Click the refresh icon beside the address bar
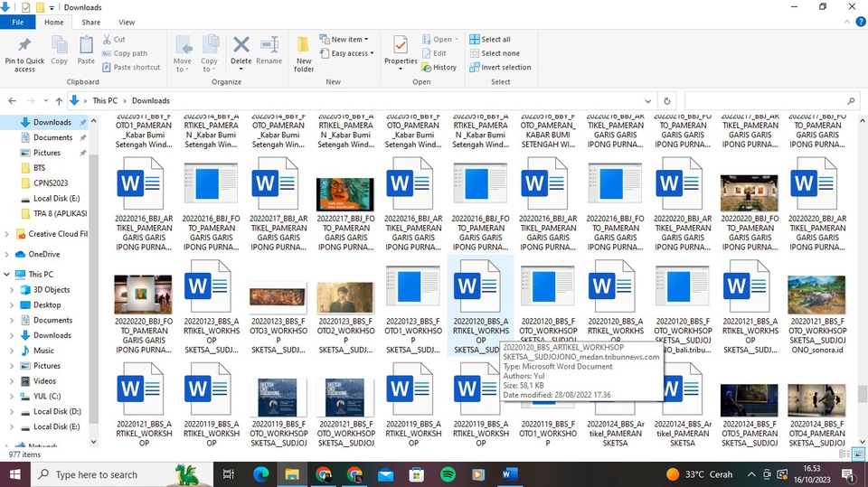 point(667,101)
